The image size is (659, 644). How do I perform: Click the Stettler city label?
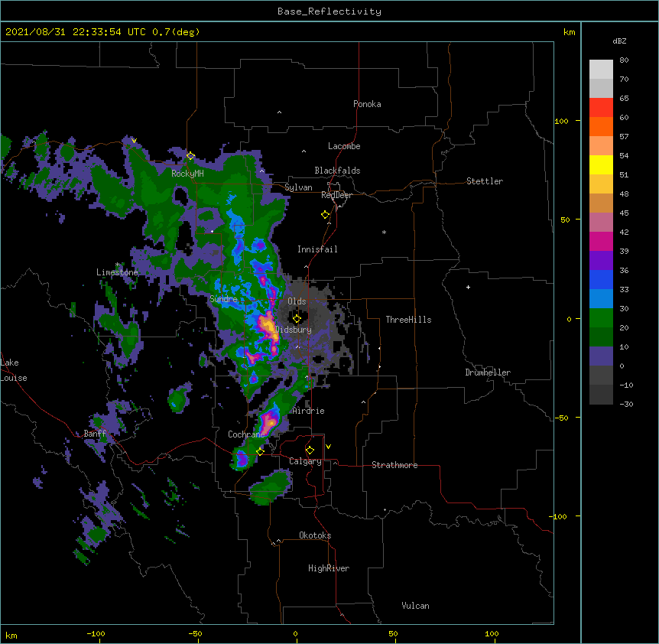click(485, 181)
